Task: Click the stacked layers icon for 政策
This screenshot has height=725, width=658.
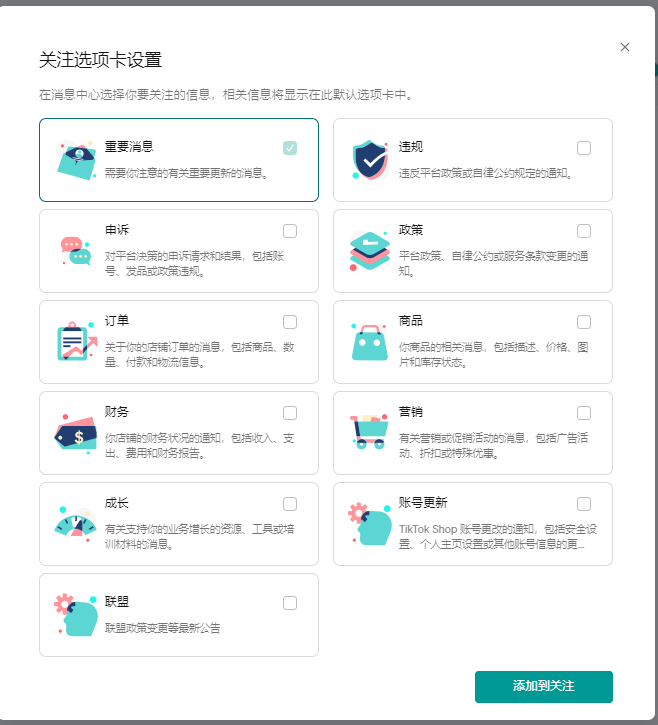Action: click(370, 251)
